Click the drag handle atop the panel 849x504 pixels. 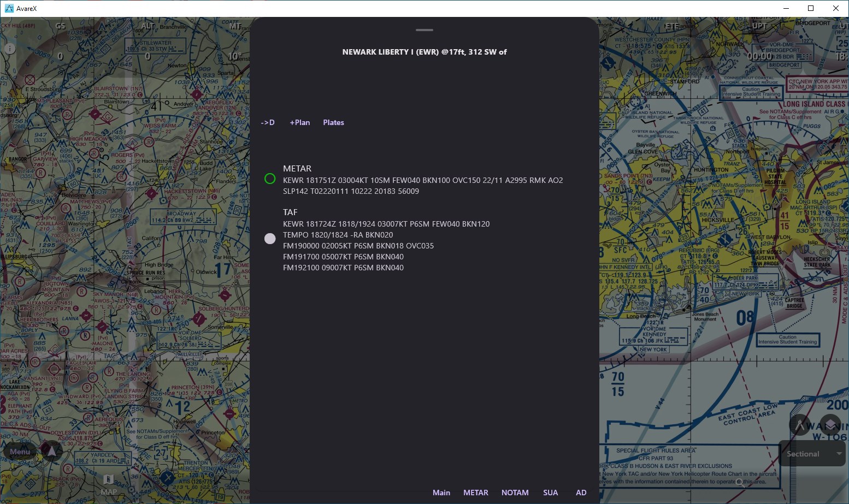424,30
